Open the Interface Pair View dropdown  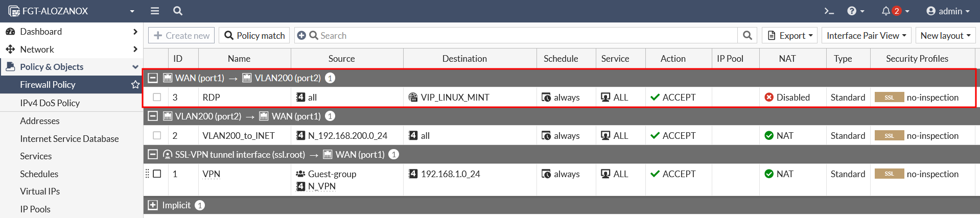point(866,35)
